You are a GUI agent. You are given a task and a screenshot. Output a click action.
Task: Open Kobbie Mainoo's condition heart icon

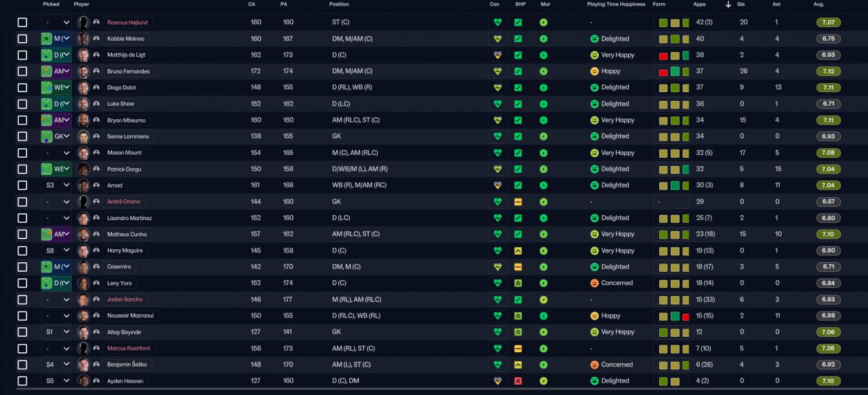point(498,39)
